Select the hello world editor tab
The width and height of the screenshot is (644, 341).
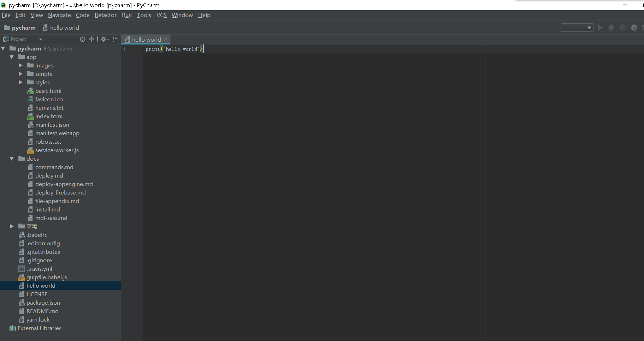tap(146, 40)
